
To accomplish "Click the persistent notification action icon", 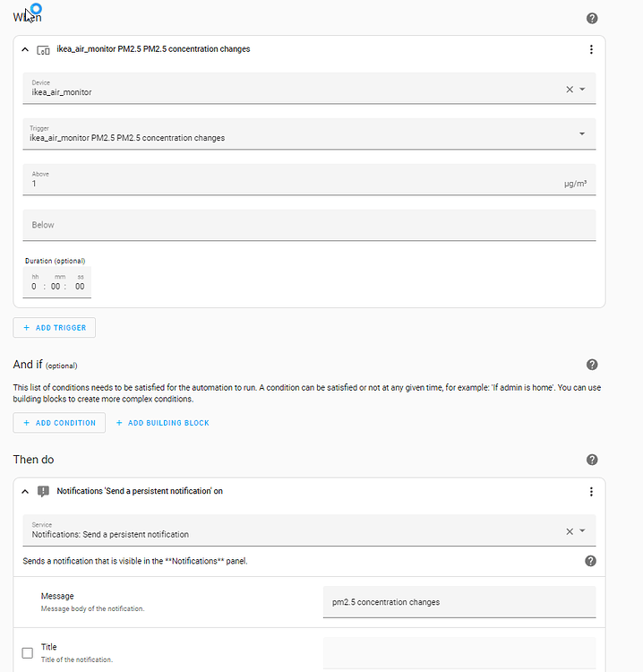I will (x=43, y=492).
